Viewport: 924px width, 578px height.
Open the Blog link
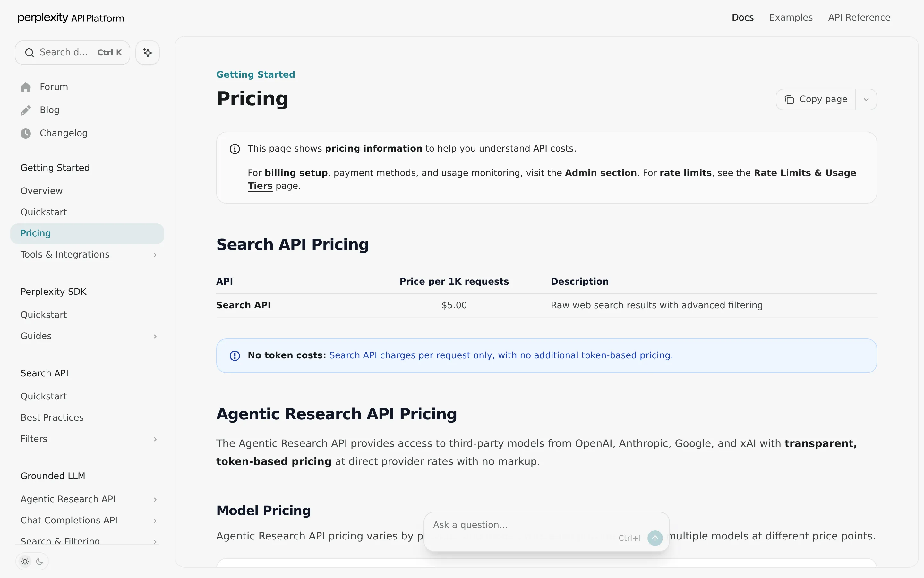pos(50,110)
